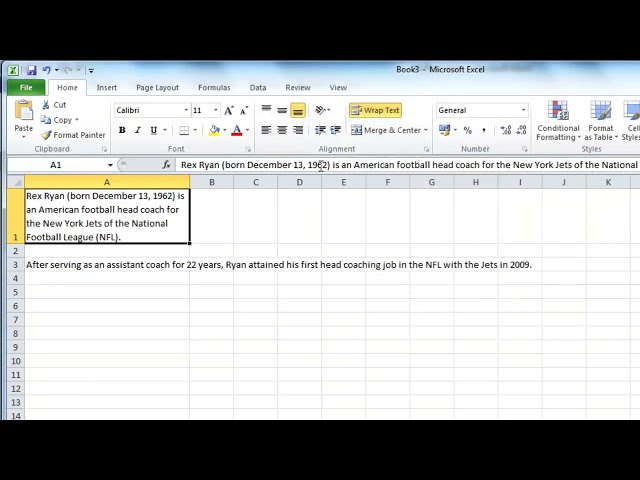
Task: Click the Increase Decimal icon
Action: (506, 130)
